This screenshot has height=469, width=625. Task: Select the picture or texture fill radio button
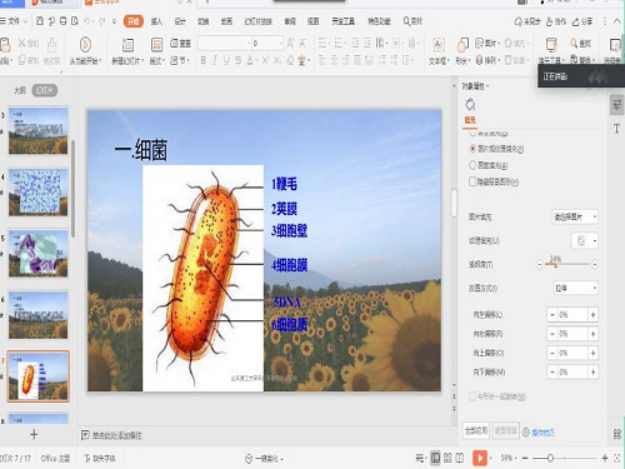point(473,149)
